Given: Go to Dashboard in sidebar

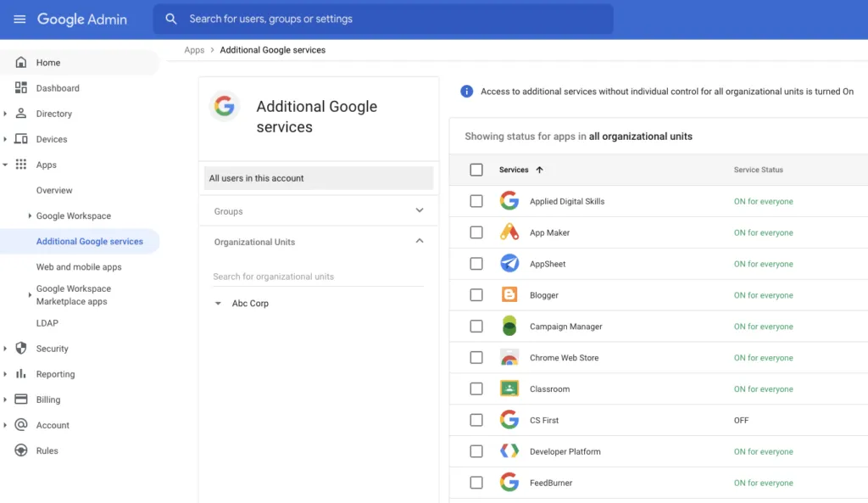Looking at the screenshot, I should click(x=58, y=88).
